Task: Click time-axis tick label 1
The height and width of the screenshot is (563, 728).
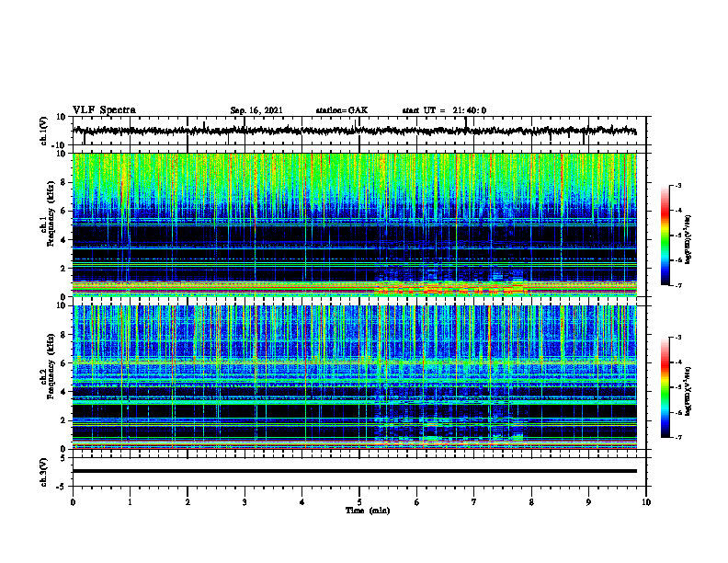Action: (130, 502)
